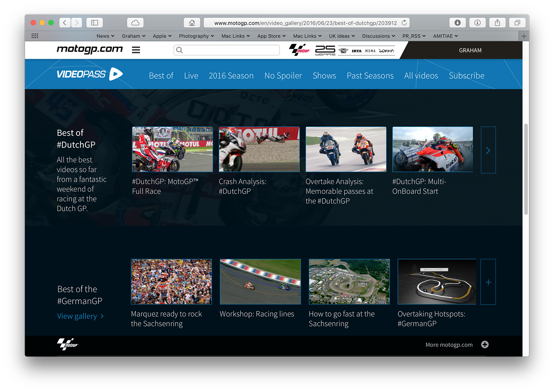Go forward with Safari's forward arrow

[77, 23]
